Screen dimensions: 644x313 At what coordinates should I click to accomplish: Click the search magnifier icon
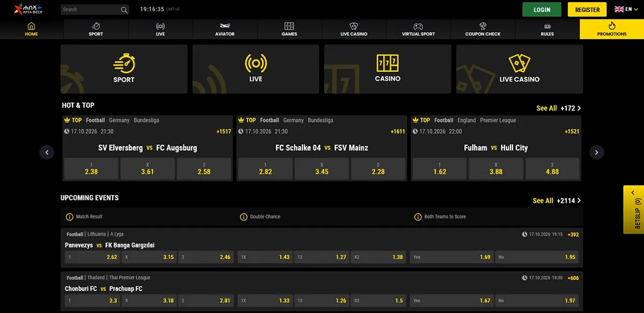tap(124, 10)
